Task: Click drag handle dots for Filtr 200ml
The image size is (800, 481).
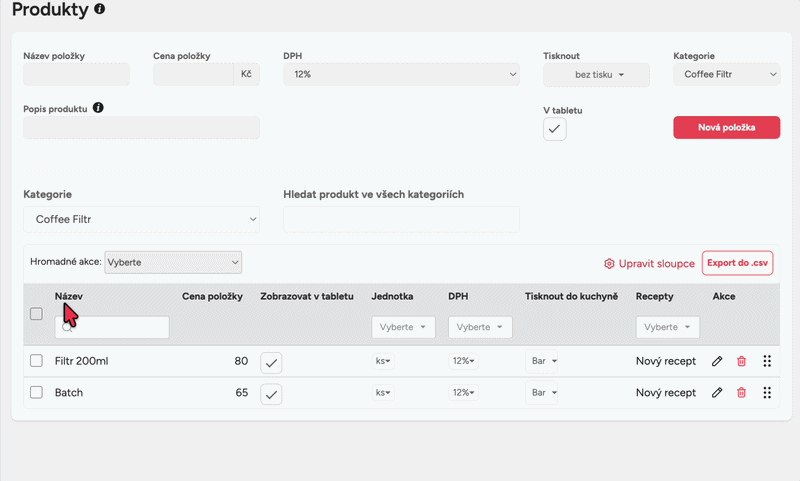Action: click(x=767, y=361)
